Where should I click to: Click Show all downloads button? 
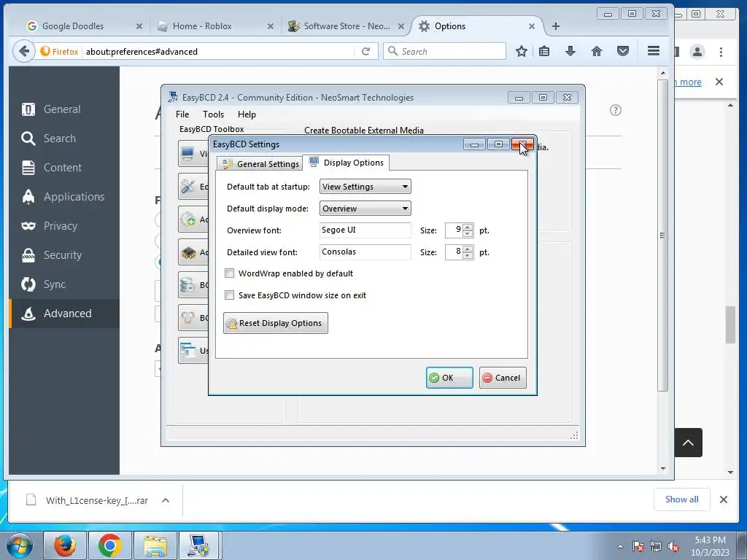pyautogui.click(x=682, y=499)
